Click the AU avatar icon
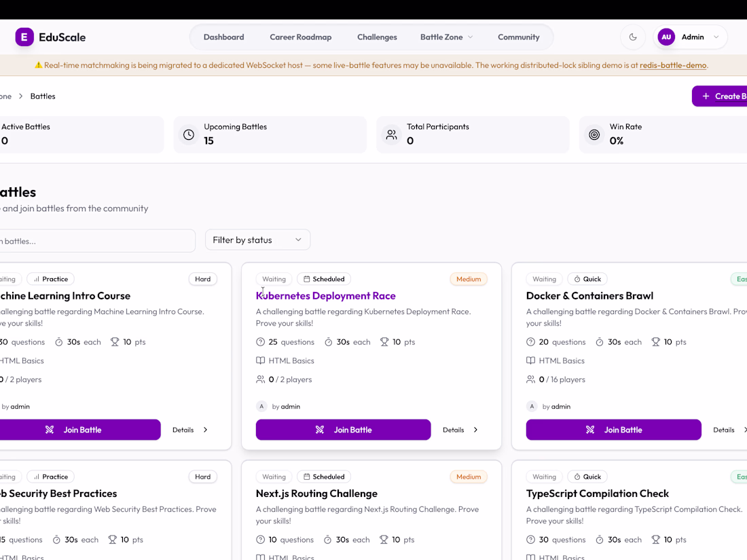747x560 pixels. click(666, 37)
